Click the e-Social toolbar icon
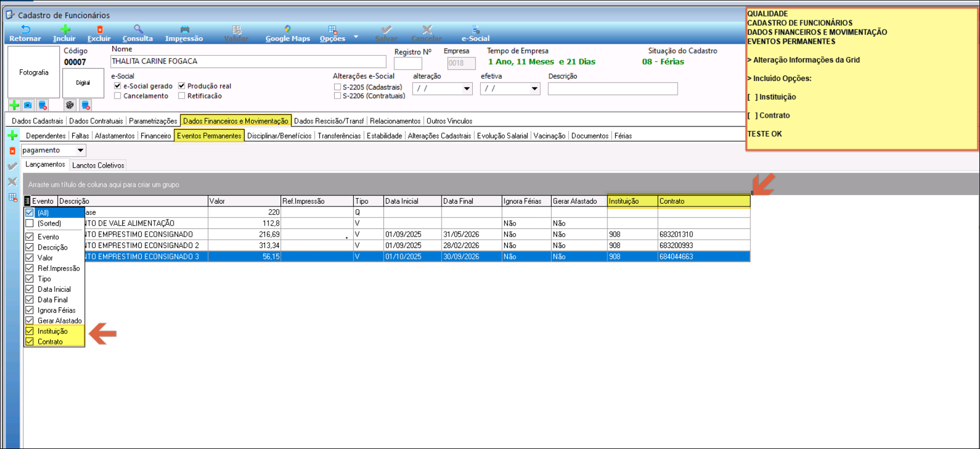 tap(475, 30)
